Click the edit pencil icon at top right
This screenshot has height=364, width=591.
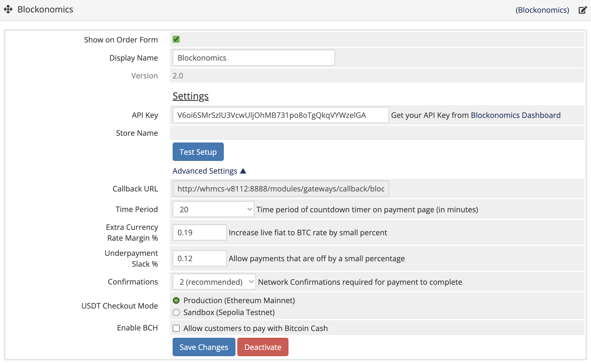582,10
